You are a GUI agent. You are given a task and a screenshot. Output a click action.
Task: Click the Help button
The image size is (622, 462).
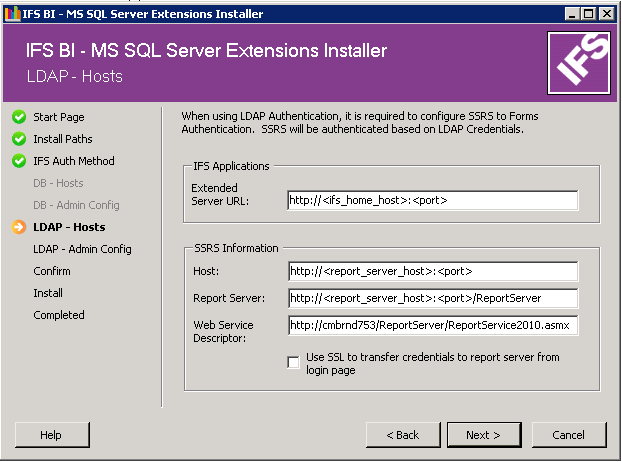pyautogui.click(x=51, y=435)
